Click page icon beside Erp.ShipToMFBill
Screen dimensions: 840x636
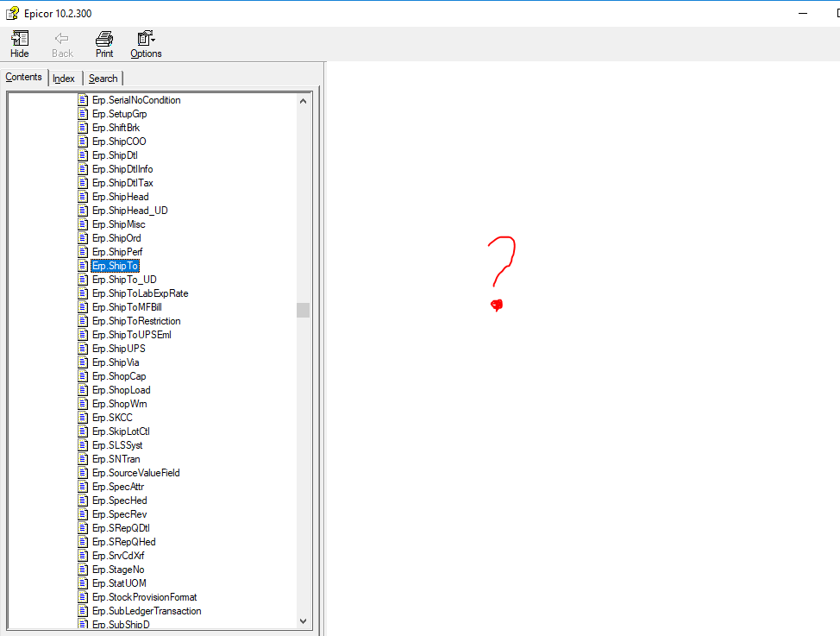point(83,307)
